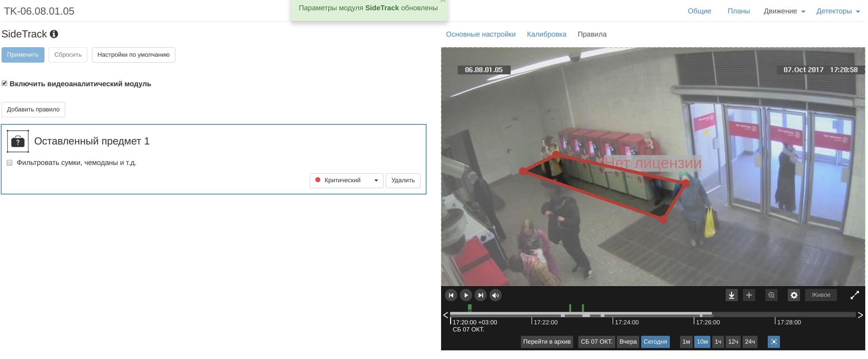Click the focus frame icon near 24ч
Viewport: 868px width, 359px height.
point(774,342)
